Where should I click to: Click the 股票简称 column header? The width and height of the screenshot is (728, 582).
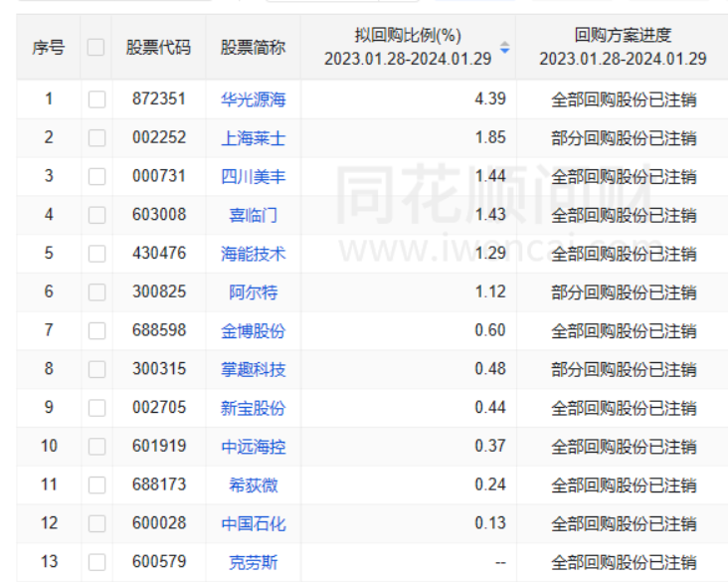tap(253, 48)
